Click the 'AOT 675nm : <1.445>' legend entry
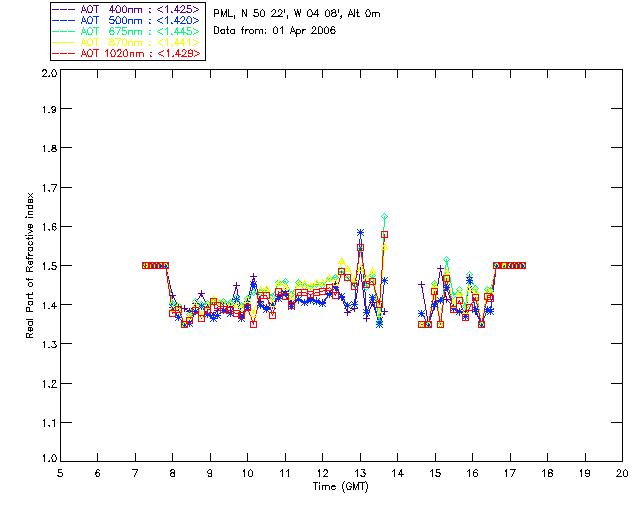 pos(126,31)
